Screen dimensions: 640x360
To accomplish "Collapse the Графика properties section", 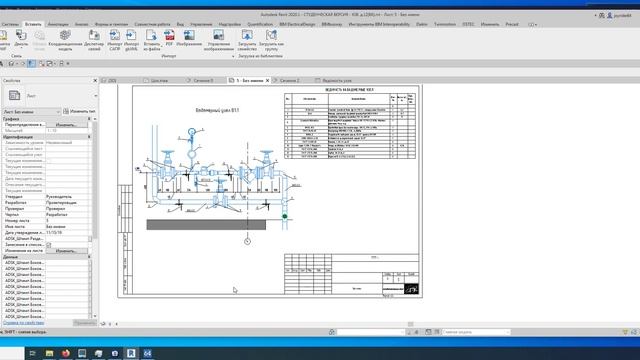I will point(89,119).
